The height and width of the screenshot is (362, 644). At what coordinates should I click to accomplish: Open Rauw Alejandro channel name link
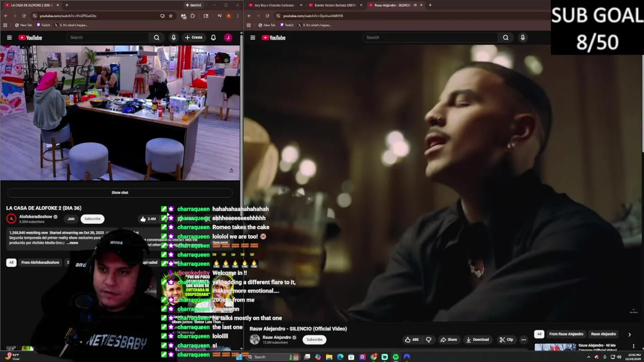pyautogui.click(x=277, y=337)
